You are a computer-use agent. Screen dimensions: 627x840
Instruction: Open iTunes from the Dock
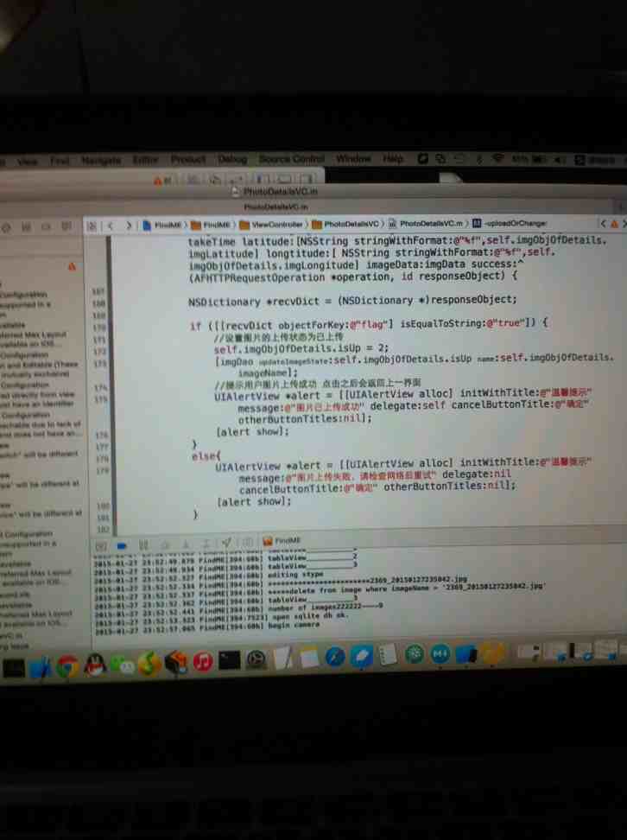(x=203, y=663)
